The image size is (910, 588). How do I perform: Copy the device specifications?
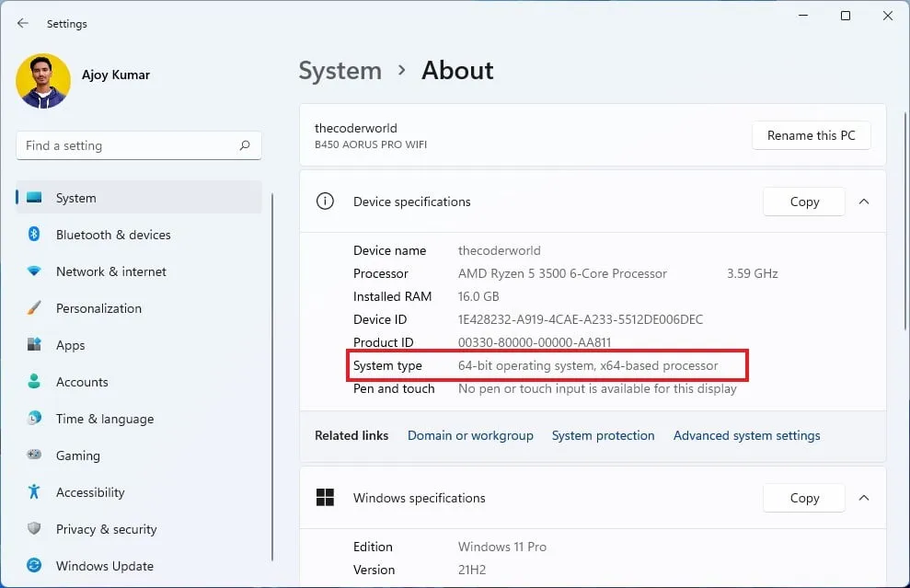click(803, 202)
